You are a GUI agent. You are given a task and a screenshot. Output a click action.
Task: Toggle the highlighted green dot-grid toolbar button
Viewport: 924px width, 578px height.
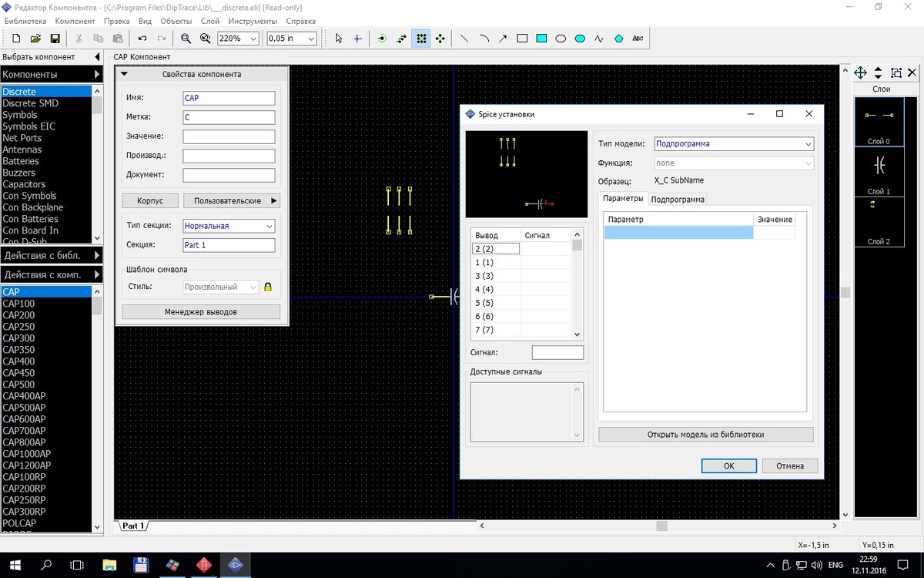[x=420, y=38]
